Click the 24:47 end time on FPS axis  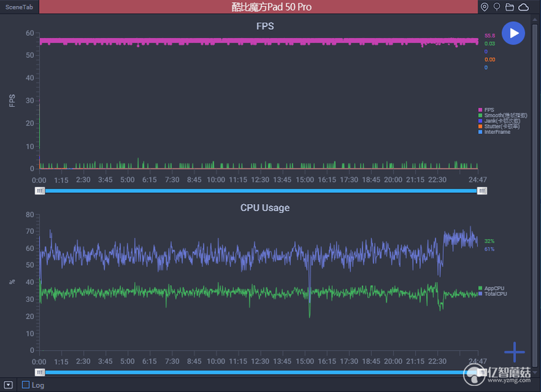point(477,180)
